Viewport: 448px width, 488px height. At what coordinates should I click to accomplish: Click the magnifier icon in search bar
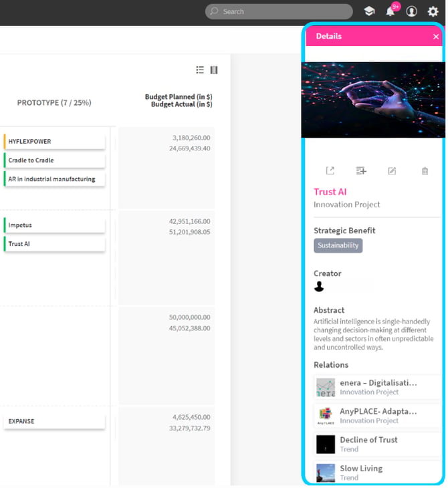[x=214, y=11]
